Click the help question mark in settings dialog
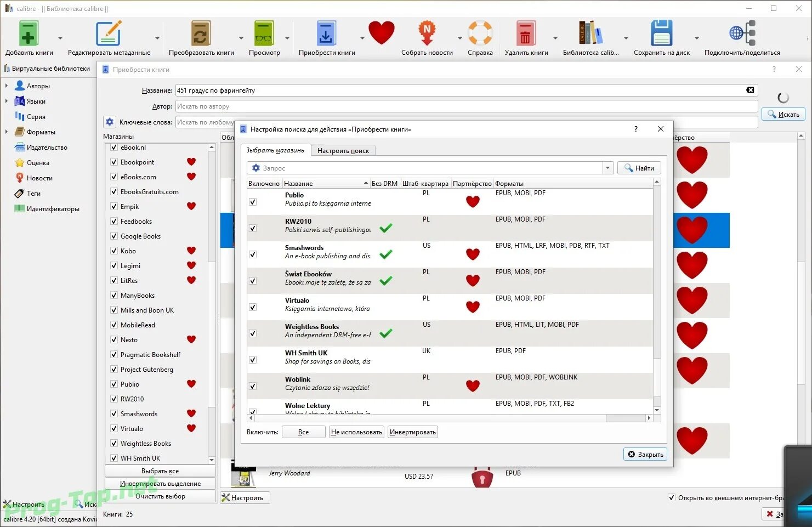The height and width of the screenshot is (527, 812). pyautogui.click(x=636, y=129)
